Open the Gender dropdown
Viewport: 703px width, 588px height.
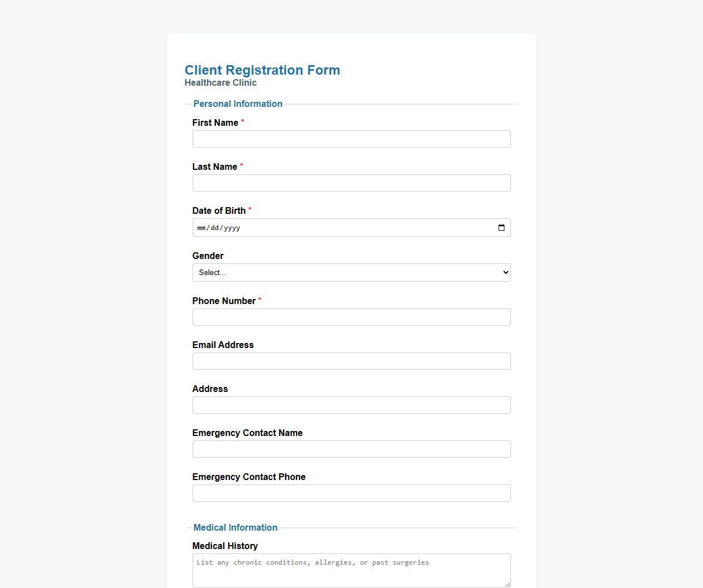tap(351, 272)
